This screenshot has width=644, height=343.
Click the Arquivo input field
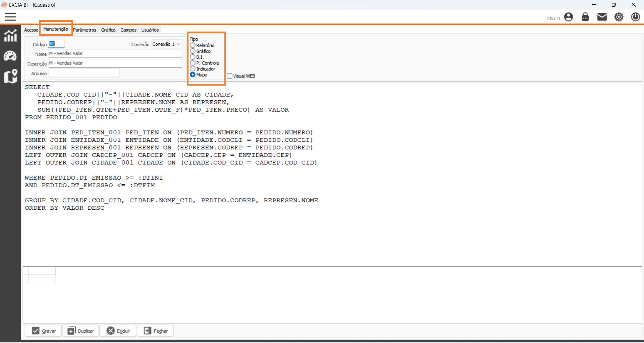(x=84, y=73)
